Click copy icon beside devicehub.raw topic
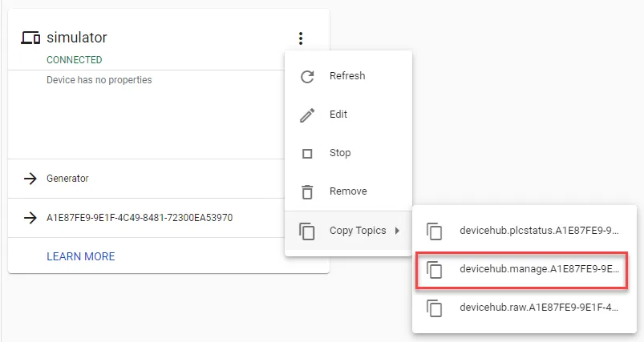The width and height of the screenshot is (644, 342). 434,308
